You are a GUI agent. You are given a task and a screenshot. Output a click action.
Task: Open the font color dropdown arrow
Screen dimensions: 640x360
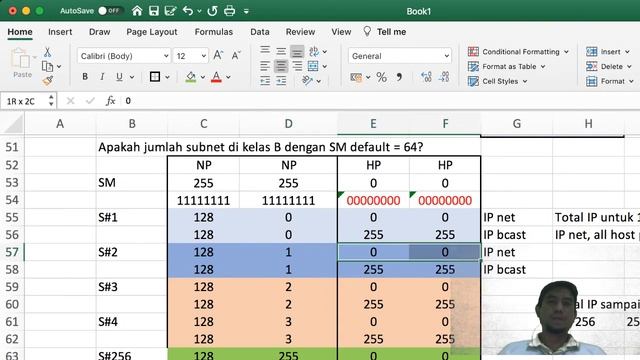pyautogui.click(x=228, y=77)
